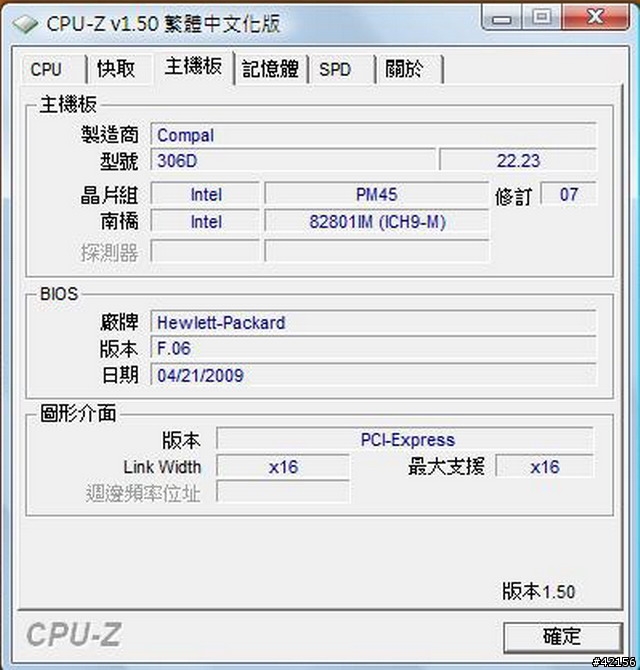Viewport: 640px width, 670px height.
Task: Click the BIOS brand Hewlett-Packard field
Action: pos(373,322)
